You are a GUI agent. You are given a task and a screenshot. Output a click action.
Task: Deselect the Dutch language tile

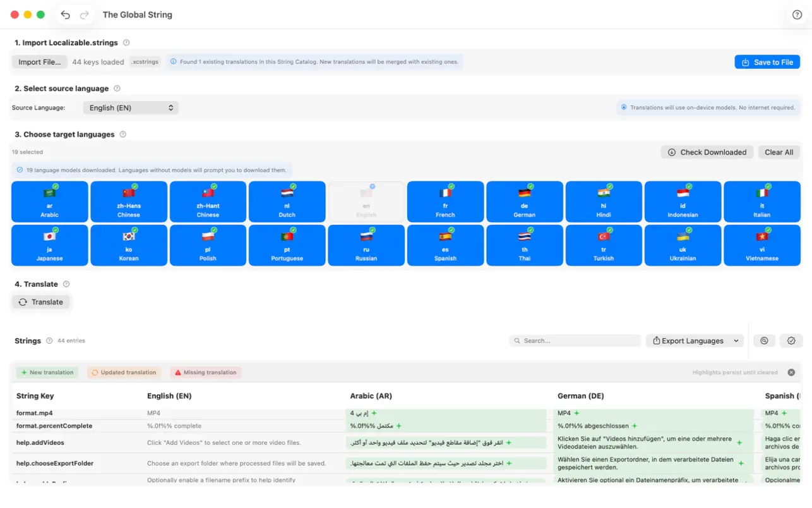(287, 202)
